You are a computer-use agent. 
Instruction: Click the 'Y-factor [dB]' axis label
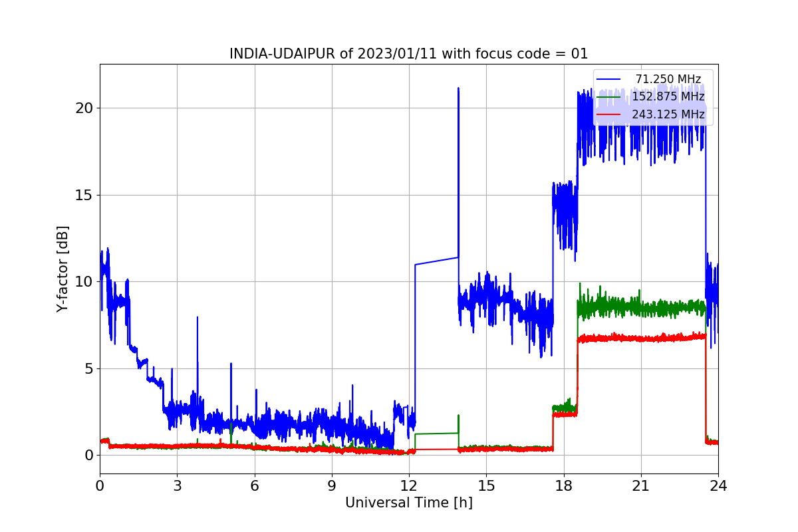pyautogui.click(x=63, y=269)
